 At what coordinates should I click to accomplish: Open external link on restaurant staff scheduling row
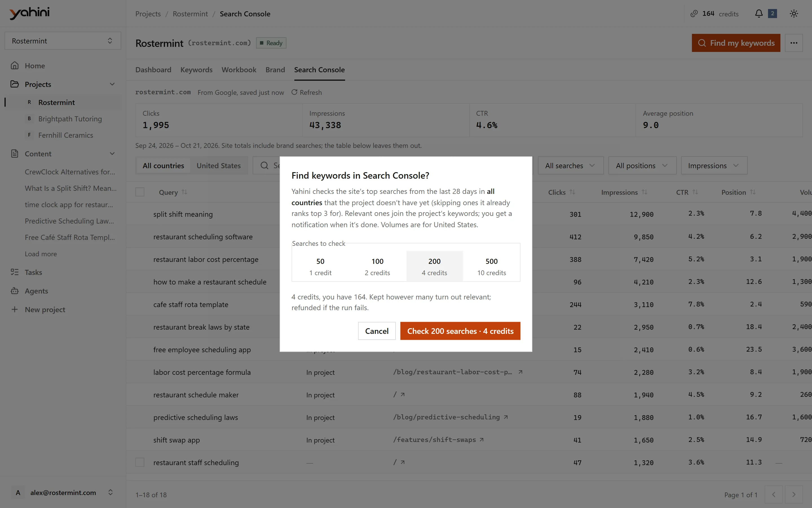click(403, 462)
